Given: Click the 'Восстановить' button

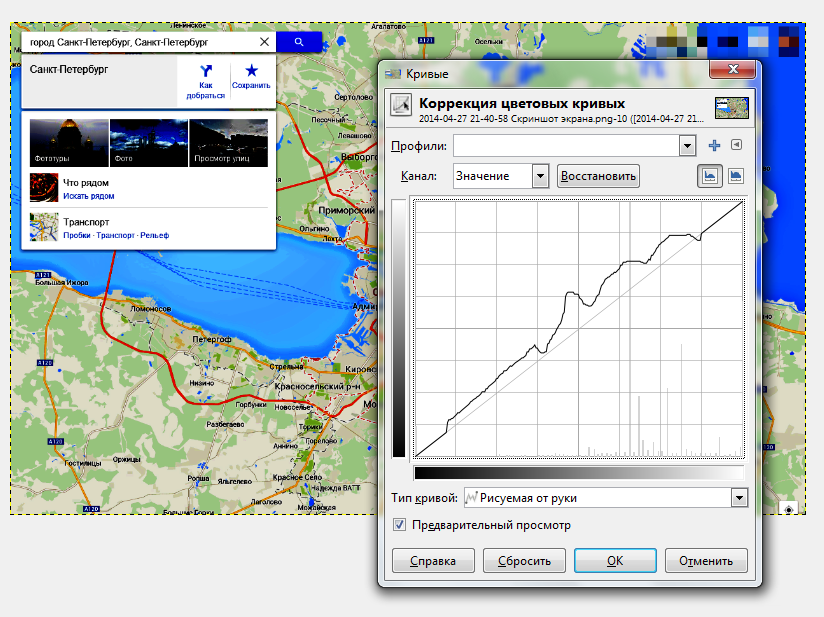Looking at the screenshot, I should [x=598, y=176].
